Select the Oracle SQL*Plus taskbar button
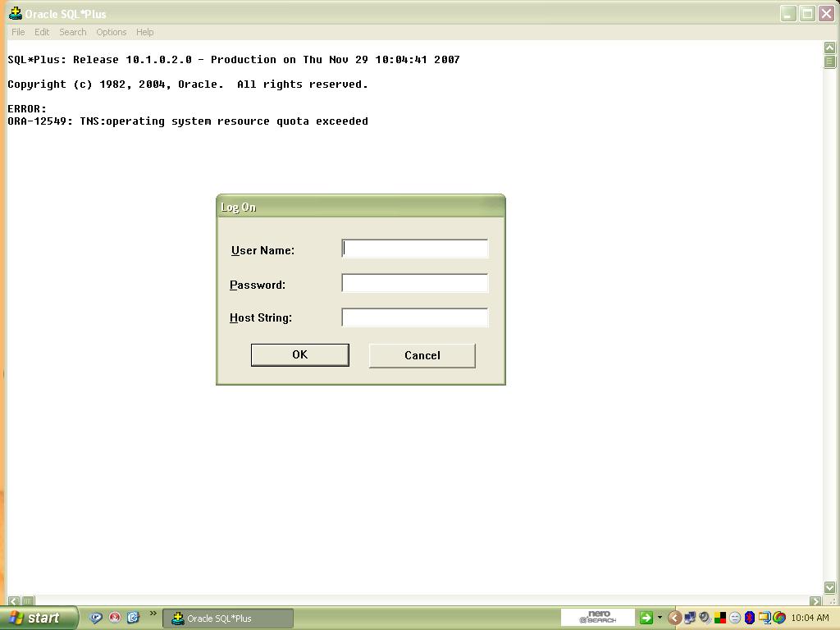Screen dimensions: 840x630 (228, 619)
